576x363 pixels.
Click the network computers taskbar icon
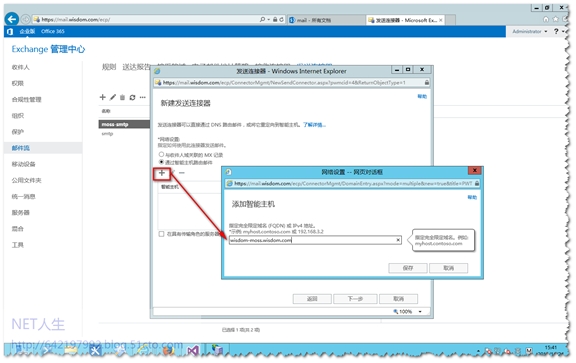(217, 350)
